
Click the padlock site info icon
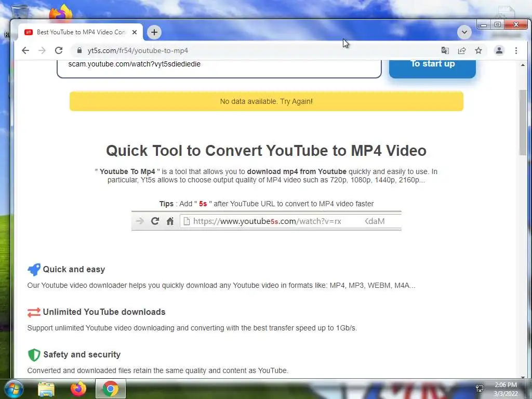tap(79, 50)
